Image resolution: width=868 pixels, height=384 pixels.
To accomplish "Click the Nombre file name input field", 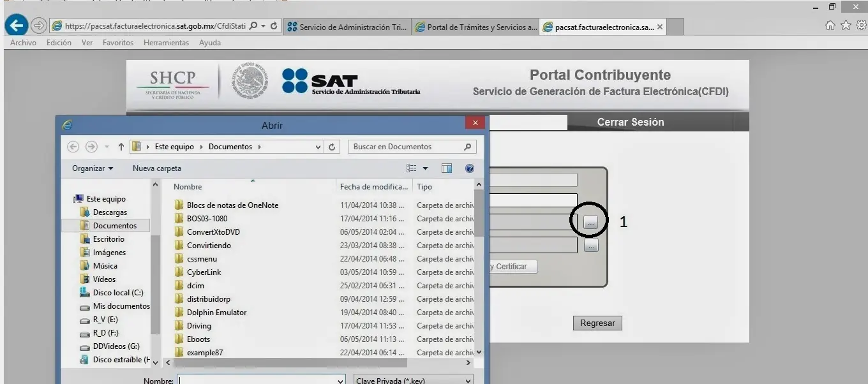I will pyautogui.click(x=262, y=380).
